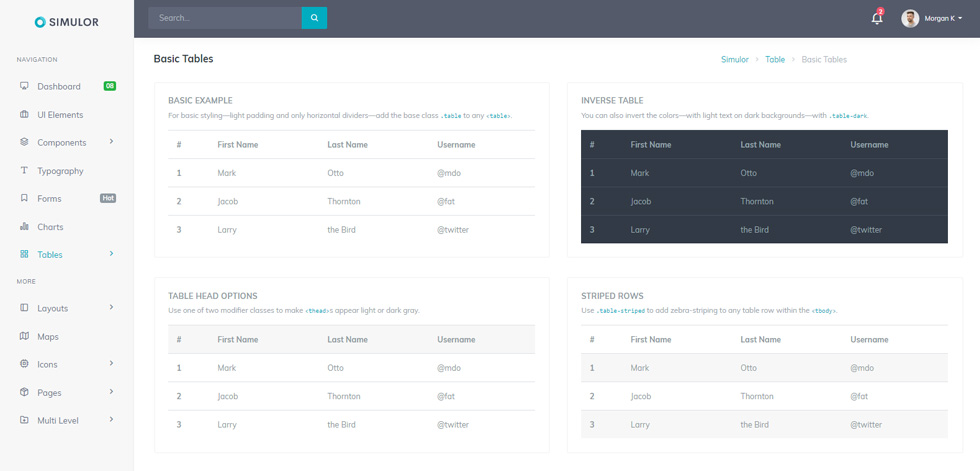This screenshot has width=980, height=471.
Task: Click the UI Elements briefcase icon
Action: pos(24,114)
